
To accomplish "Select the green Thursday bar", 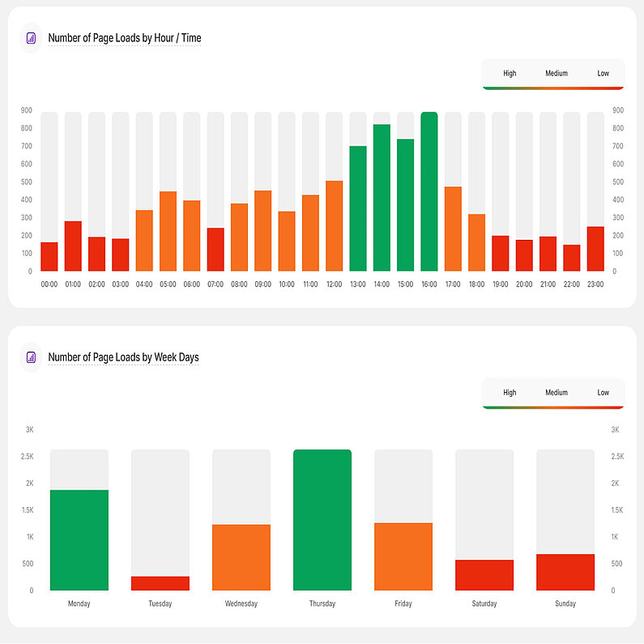I will pyautogui.click(x=322, y=520).
